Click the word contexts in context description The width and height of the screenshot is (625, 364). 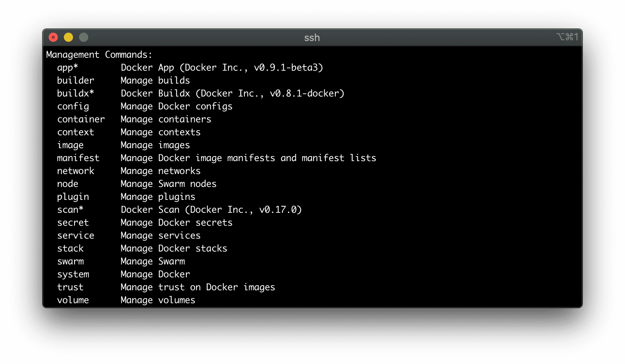click(x=179, y=132)
